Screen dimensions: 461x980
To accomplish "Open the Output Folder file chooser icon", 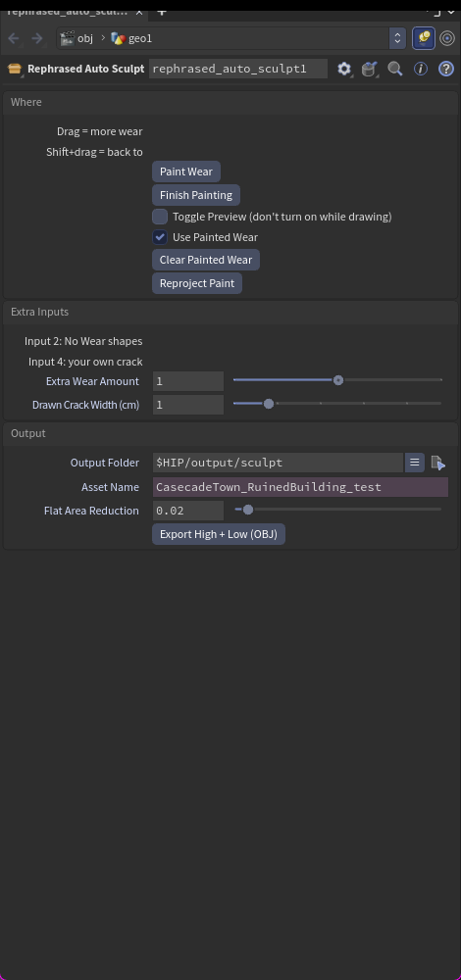I will [437, 464].
